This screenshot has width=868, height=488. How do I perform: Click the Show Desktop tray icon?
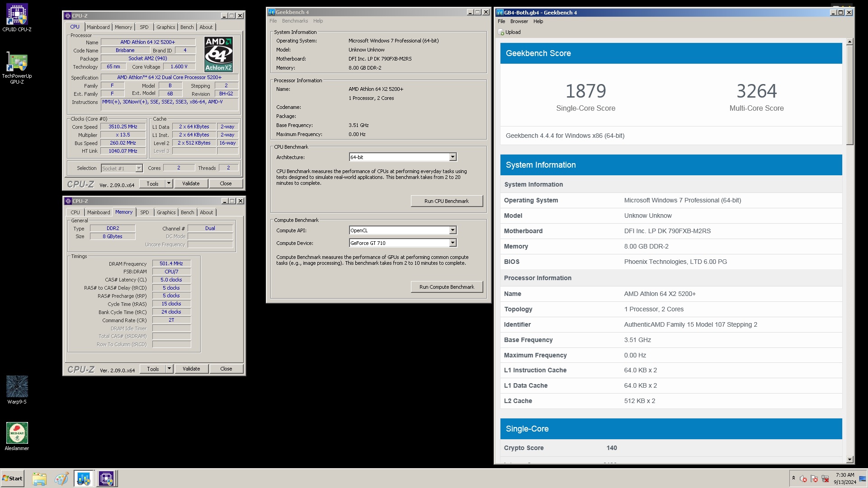(x=862, y=479)
